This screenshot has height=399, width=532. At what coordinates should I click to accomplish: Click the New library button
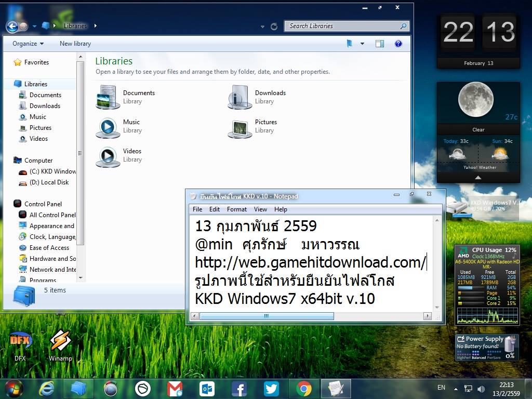pos(75,44)
